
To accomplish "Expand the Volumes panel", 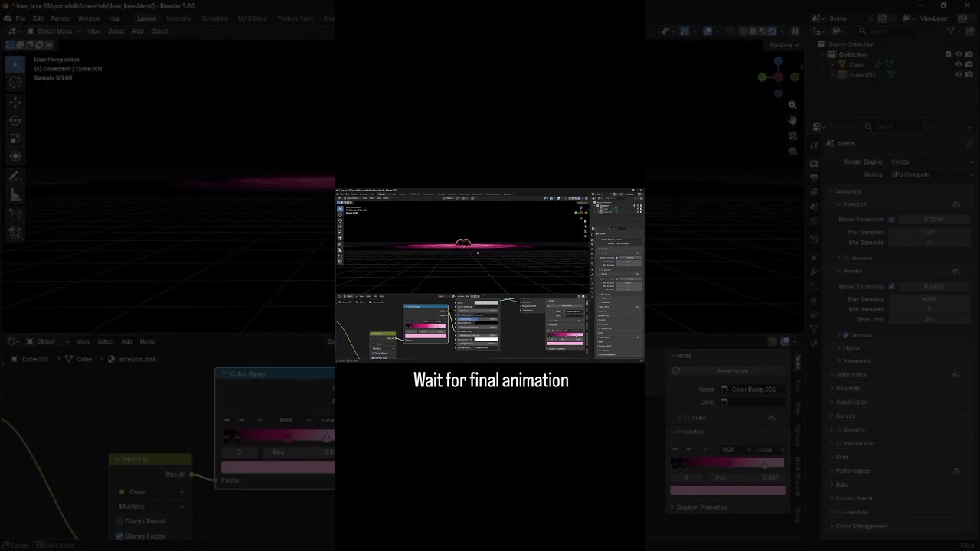I will click(x=848, y=388).
